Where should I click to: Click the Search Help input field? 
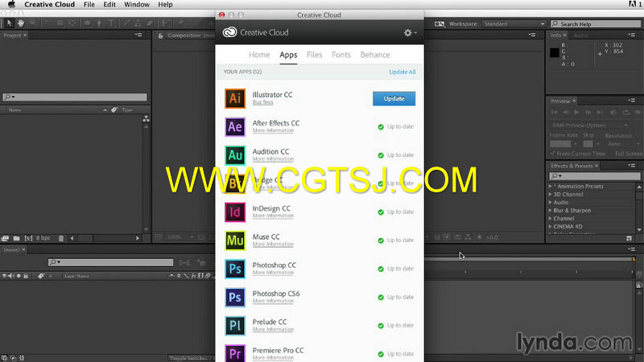click(596, 24)
